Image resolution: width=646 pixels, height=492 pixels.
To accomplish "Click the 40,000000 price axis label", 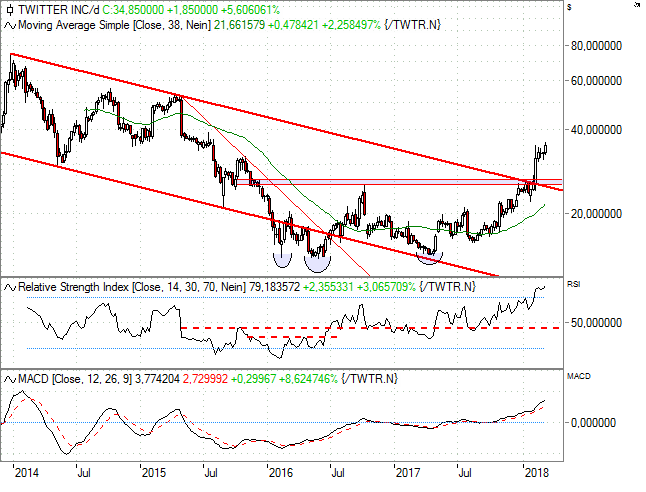I will click(x=596, y=130).
